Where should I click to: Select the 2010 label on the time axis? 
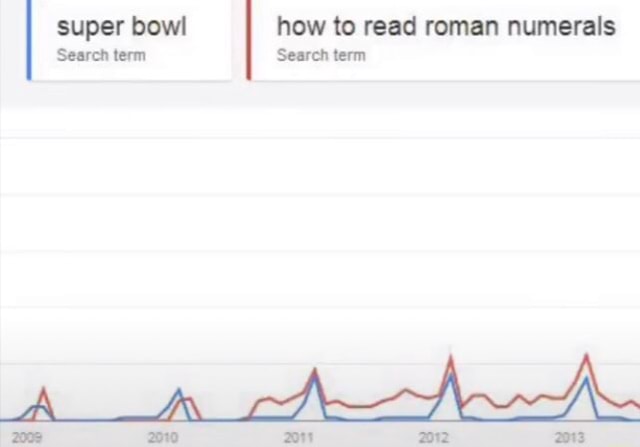(162, 437)
